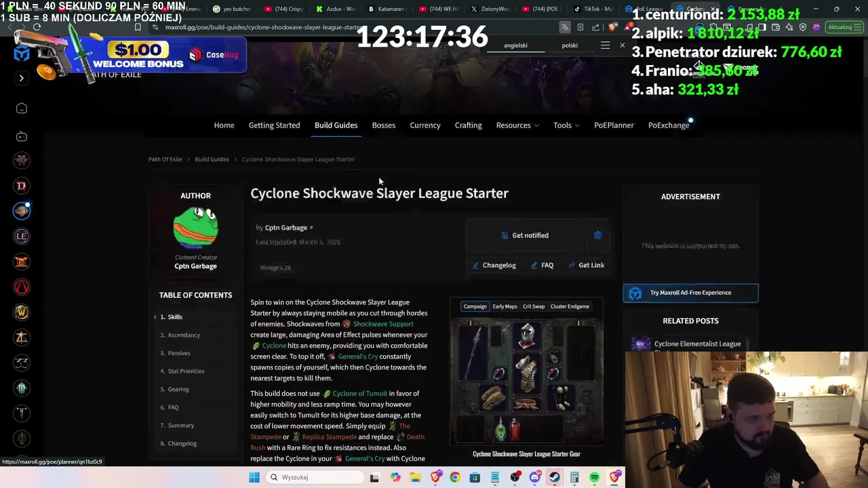
Task: Click the Path Of Exile breadcrumb
Action: pyautogui.click(x=165, y=159)
